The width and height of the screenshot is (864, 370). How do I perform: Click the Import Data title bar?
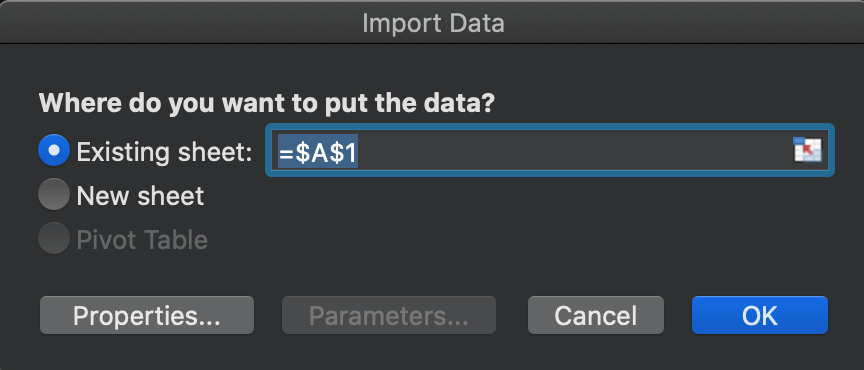click(x=432, y=22)
